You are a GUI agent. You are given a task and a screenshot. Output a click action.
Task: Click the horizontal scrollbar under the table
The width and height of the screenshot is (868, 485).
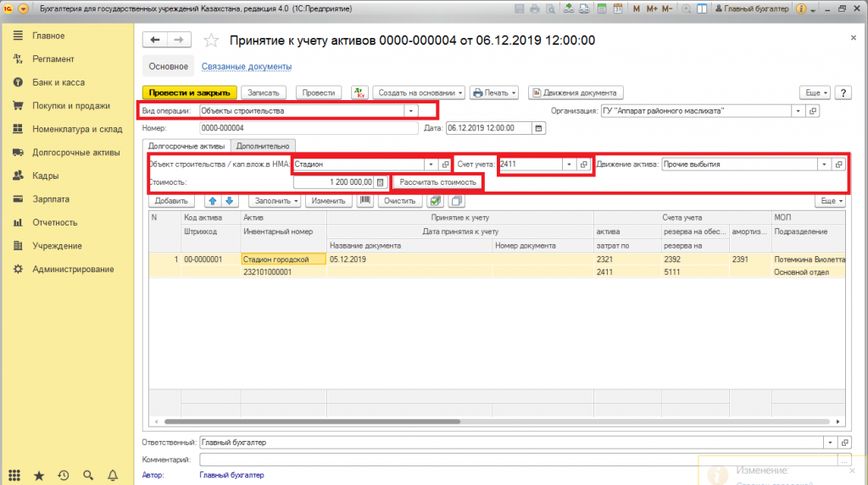(339, 421)
